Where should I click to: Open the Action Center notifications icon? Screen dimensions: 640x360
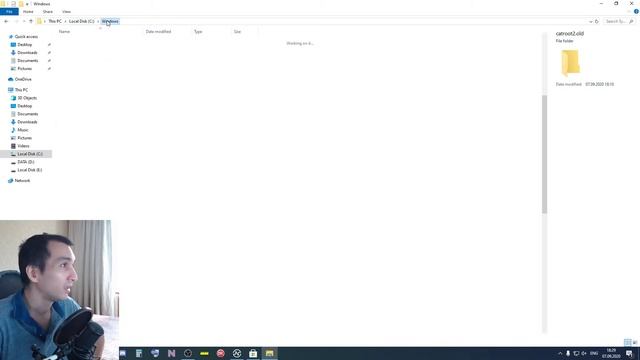(x=630, y=353)
